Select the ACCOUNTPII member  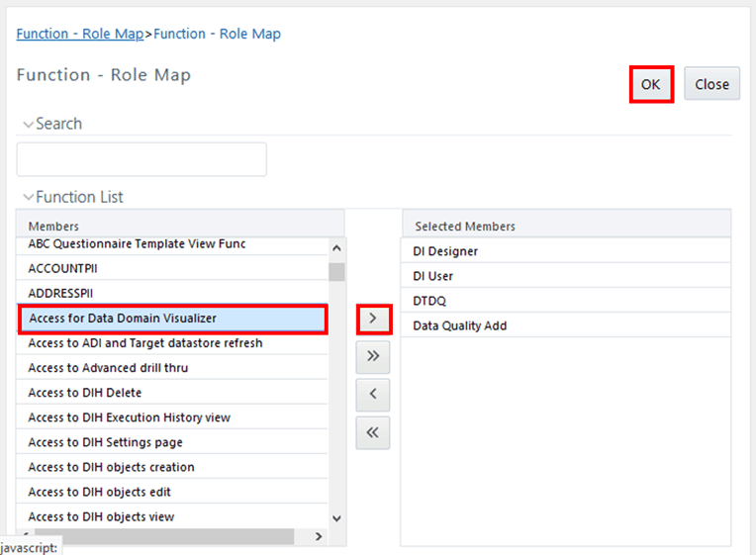(172, 268)
